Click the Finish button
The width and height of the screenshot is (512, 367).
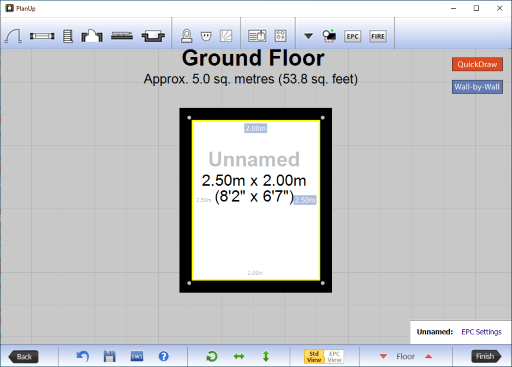pos(486,356)
